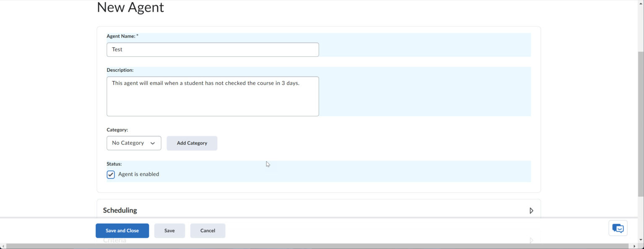
Task: Disable the "Agent is enabled" checkbox
Action: click(x=110, y=174)
